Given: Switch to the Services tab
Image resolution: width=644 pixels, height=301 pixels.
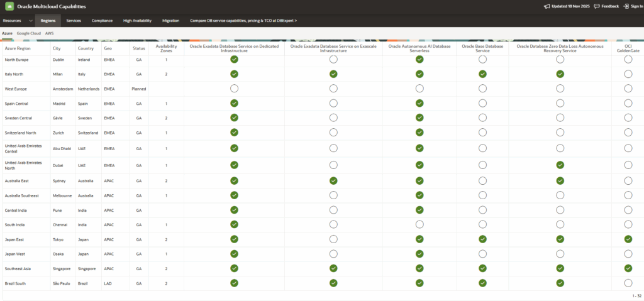Looking at the screenshot, I should tap(74, 21).
